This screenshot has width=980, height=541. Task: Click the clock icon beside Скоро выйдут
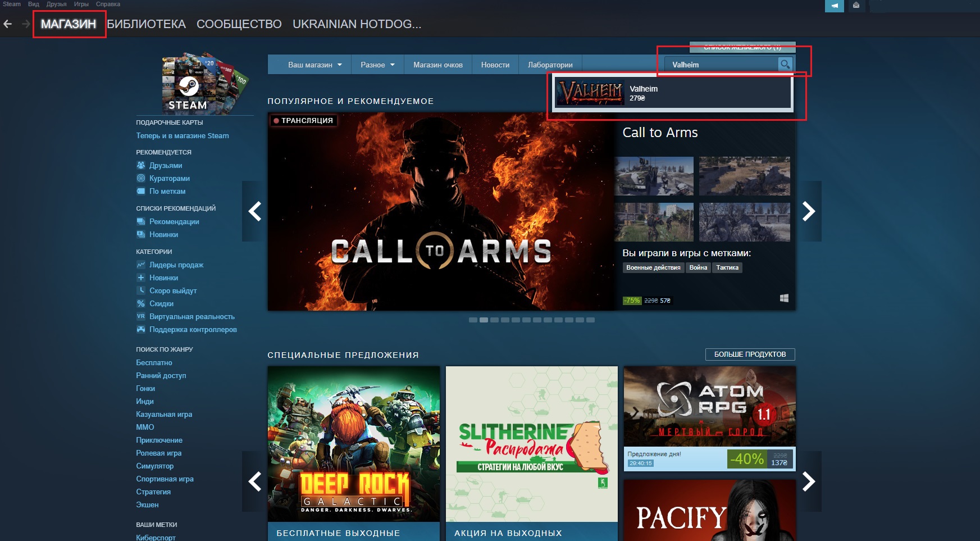(141, 290)
